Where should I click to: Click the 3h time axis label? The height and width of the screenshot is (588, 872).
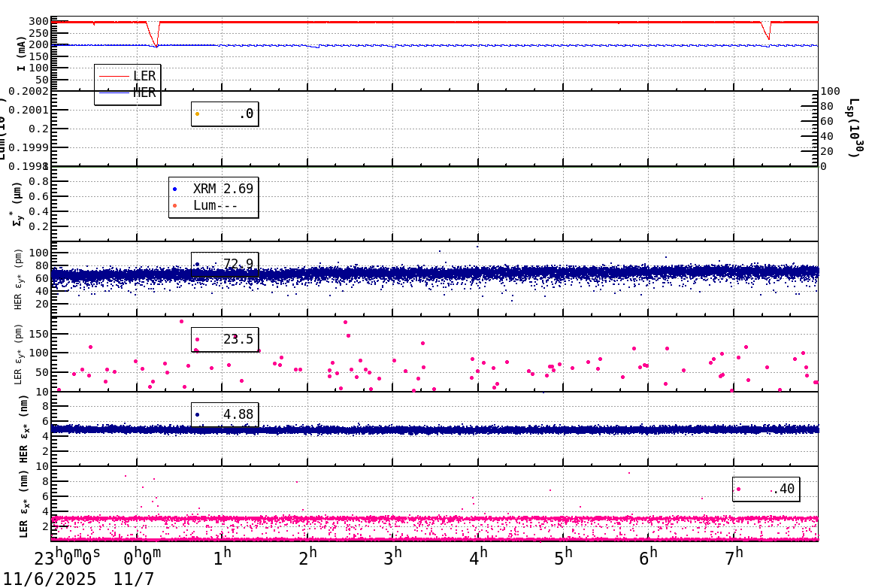pos(392,557)
